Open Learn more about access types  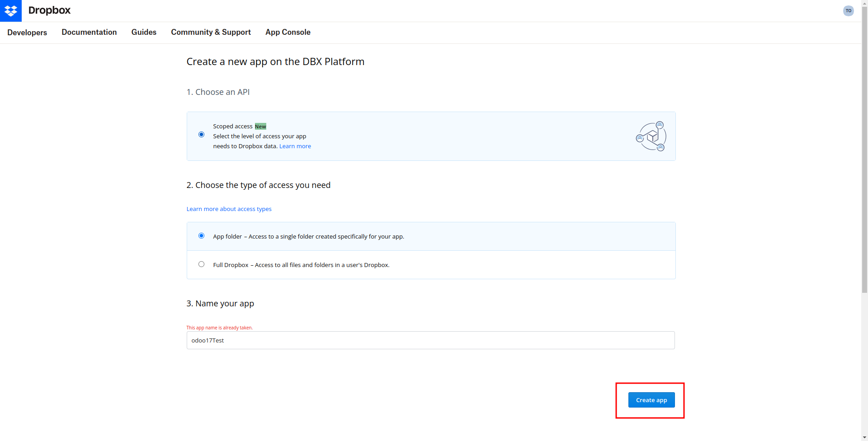click(x=229, y=209)
